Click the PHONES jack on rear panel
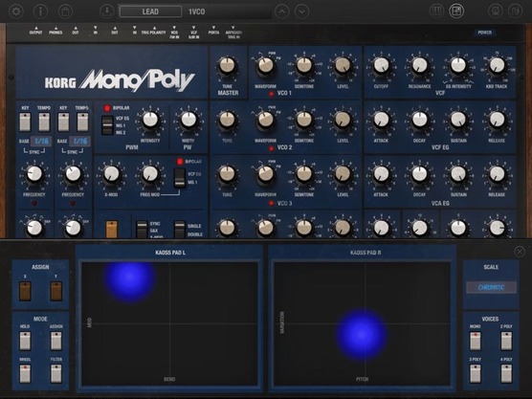Image resolution: width=532 pixels, height=399 pixels. tap(55, 31)
